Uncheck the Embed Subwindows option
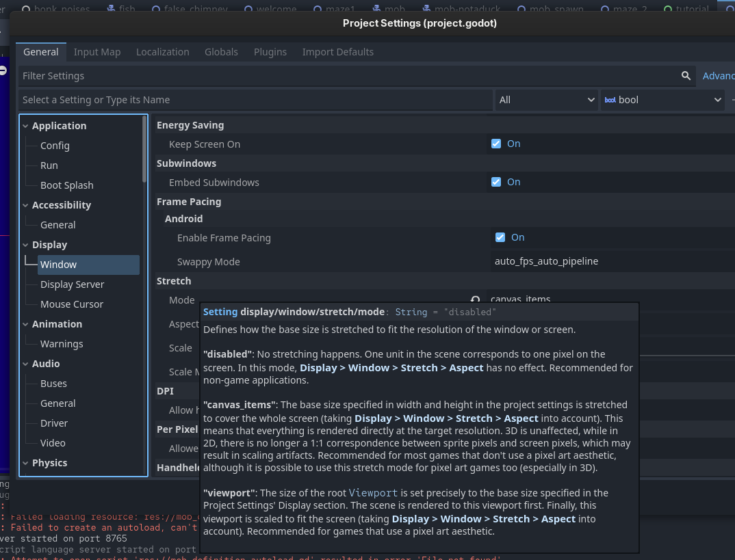This screenshot has width=735, height=560. (496, 182)
